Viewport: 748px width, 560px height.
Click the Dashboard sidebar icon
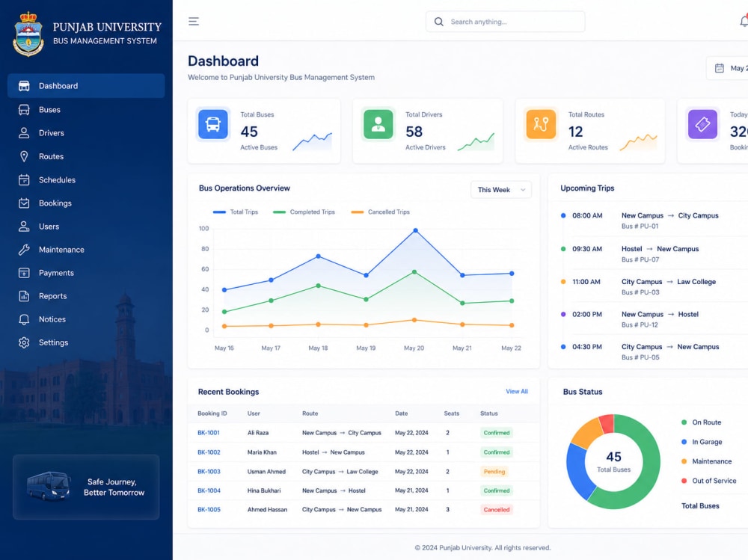click(24, 86)
